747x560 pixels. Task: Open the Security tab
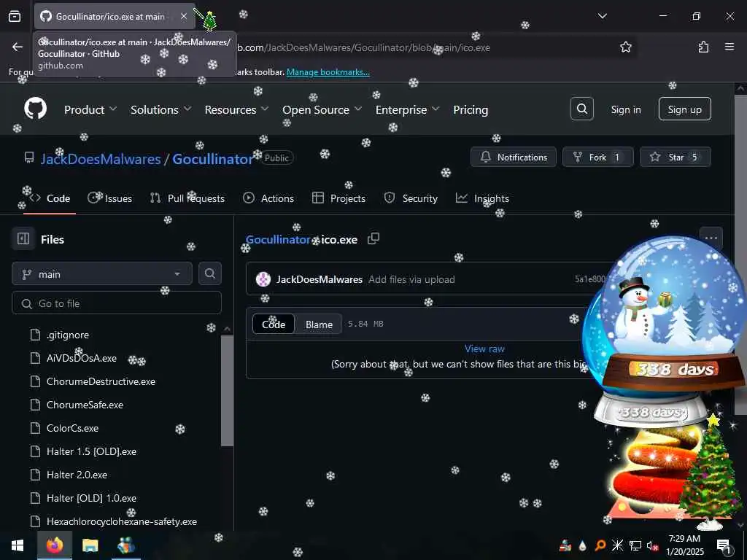point(411,198)
